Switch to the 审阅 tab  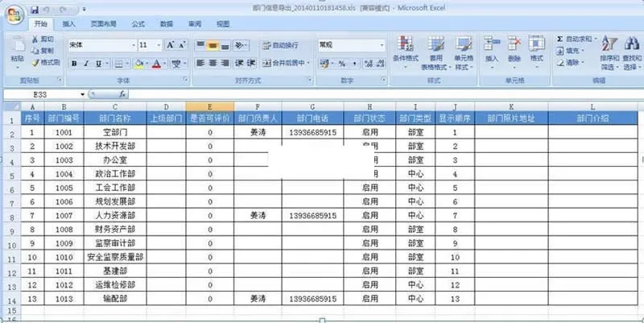pyautogui.click(x=195, y=24)
